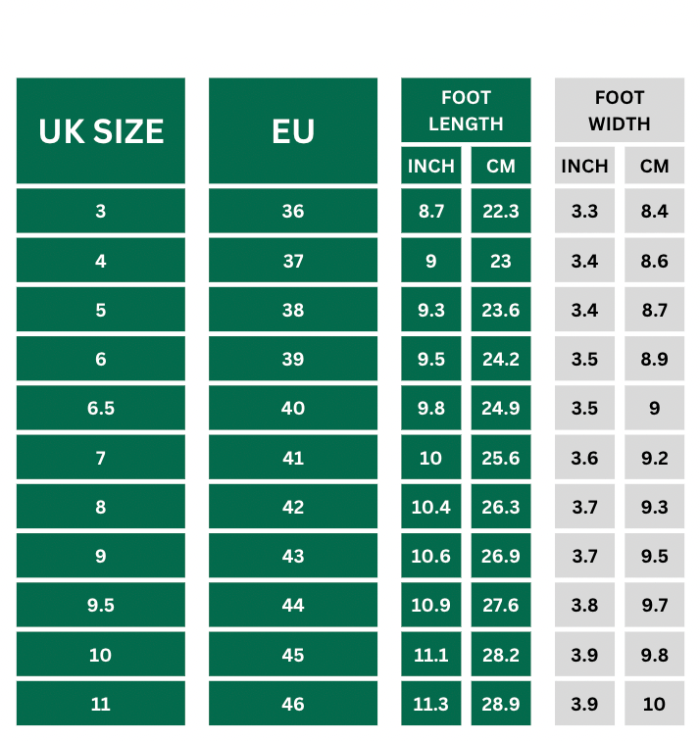Click the 22.3 cm foot length cell

pyautogui.click(x=501, y=211)
